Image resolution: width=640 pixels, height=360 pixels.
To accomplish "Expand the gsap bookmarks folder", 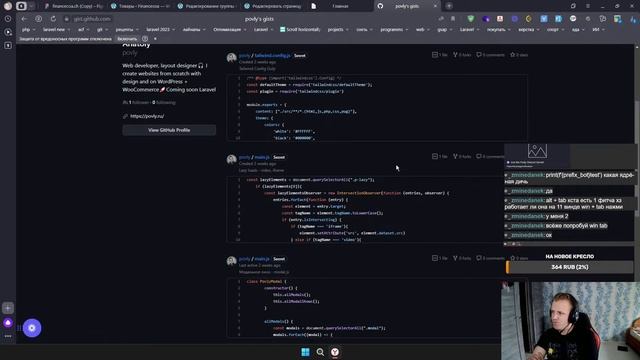I will tap(444, 30).
